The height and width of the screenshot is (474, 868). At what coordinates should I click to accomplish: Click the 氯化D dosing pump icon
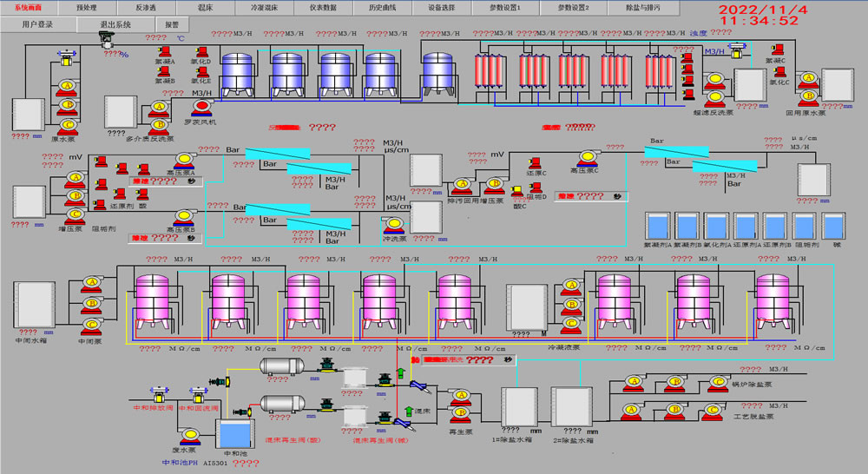[x=201, y=52]
